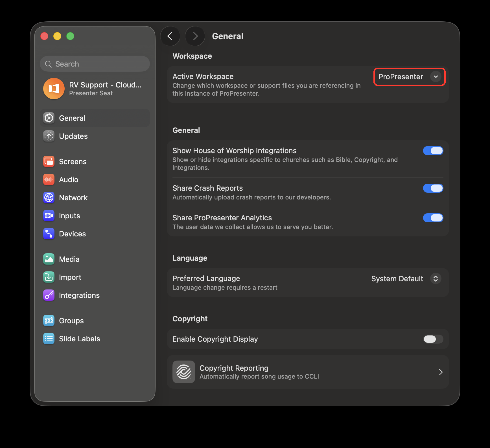Go back with the left arrow button
490x448 pixels.
[170, 36]
